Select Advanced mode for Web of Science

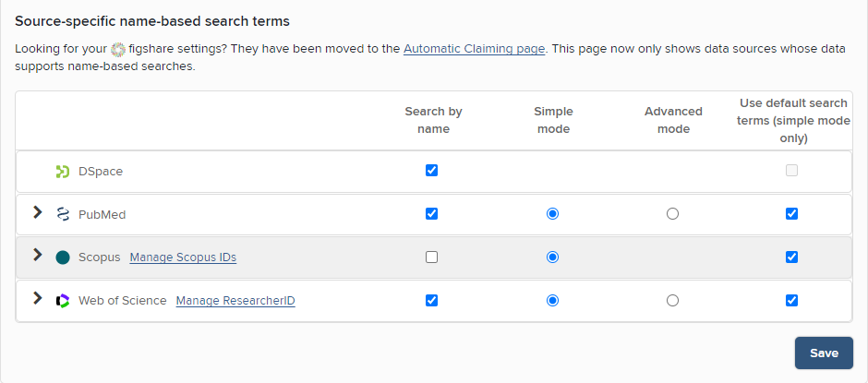click(x=672, y=301)
